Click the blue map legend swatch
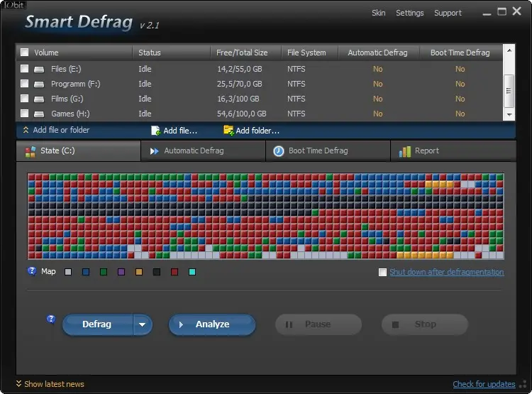 click(x=86, y=272)
